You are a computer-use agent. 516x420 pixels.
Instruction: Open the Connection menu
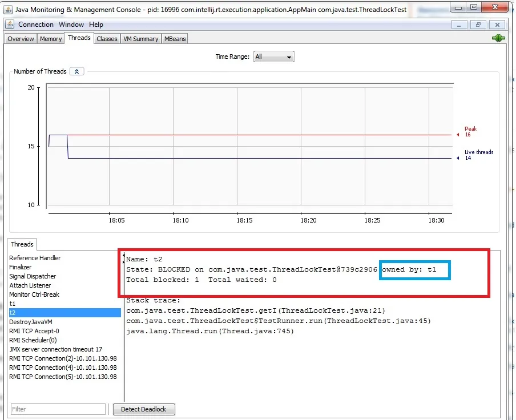35,25
